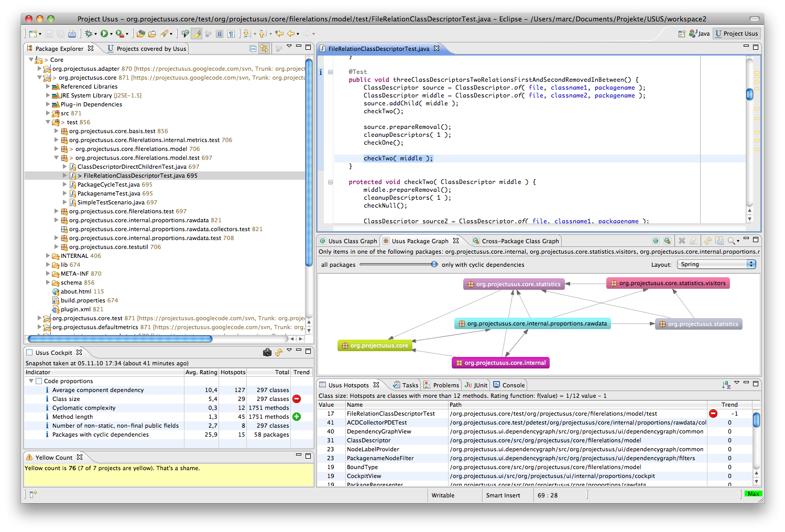Viewport: 785px width, 532px height.
Task: Select ACDCollectorPDETest hotspot row
Action: tap(535, 422)
